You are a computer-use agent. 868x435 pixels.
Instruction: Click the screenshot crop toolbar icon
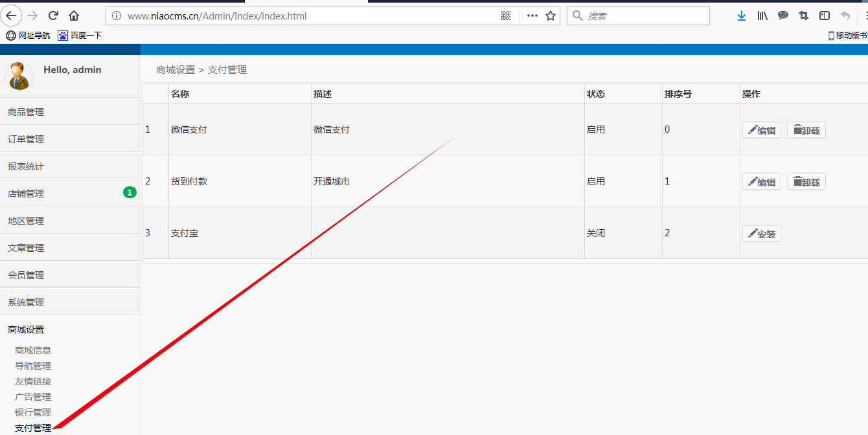point(804,16)
